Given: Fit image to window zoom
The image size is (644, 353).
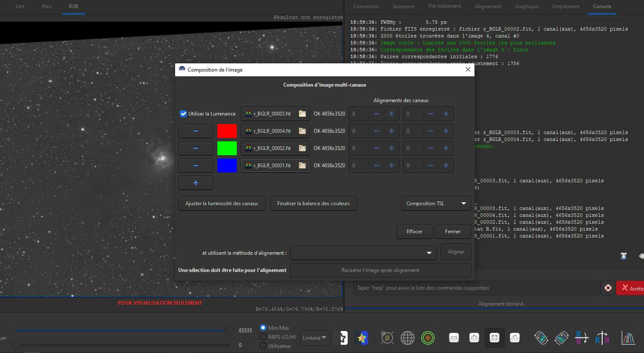Looking at the screenshot, I should tap(494, 338).
